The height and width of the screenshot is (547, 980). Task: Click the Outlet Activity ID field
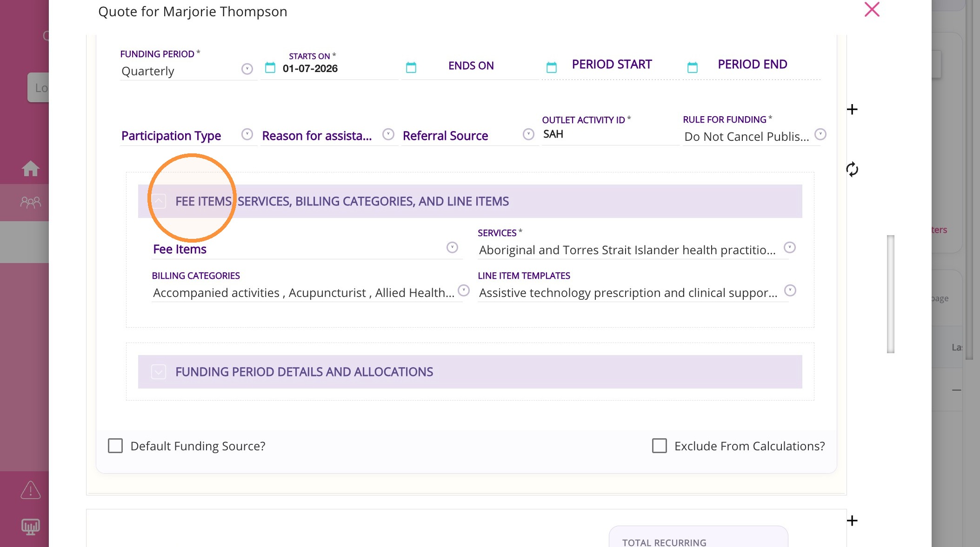(x=609, y=134)
